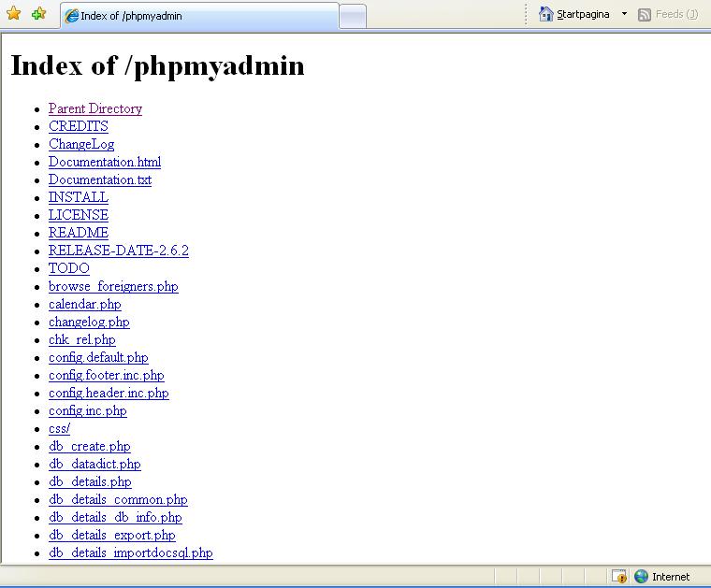Screen dimensions: 711x588
Task: Select the Index of /phpmyadmin tab
Action: [x=199, y=16]
